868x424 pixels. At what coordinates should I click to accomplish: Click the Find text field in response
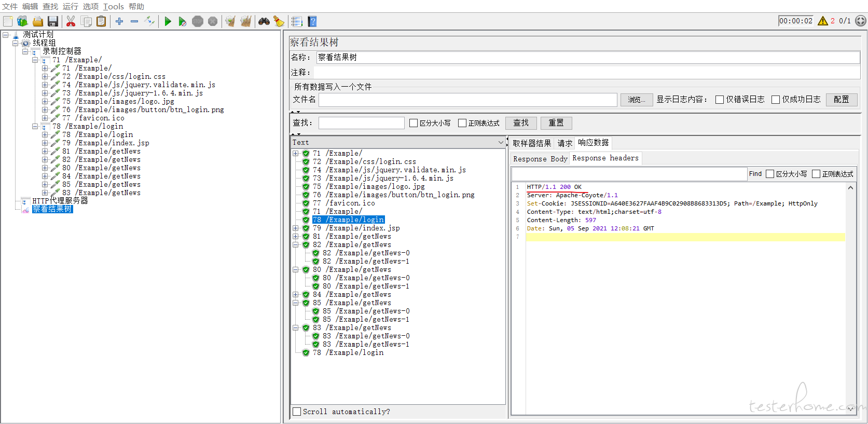[x=629, y=174]
